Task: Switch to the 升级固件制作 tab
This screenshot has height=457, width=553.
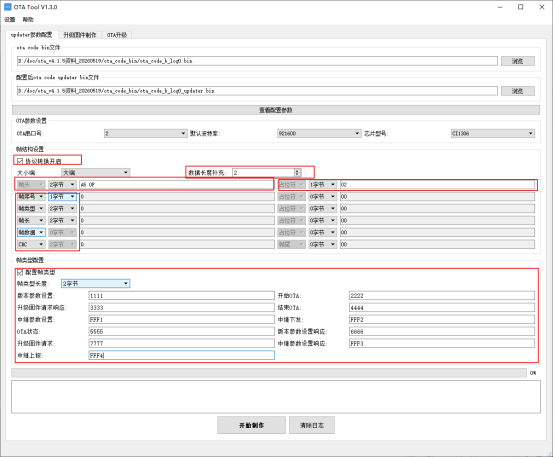Action: 80,35
